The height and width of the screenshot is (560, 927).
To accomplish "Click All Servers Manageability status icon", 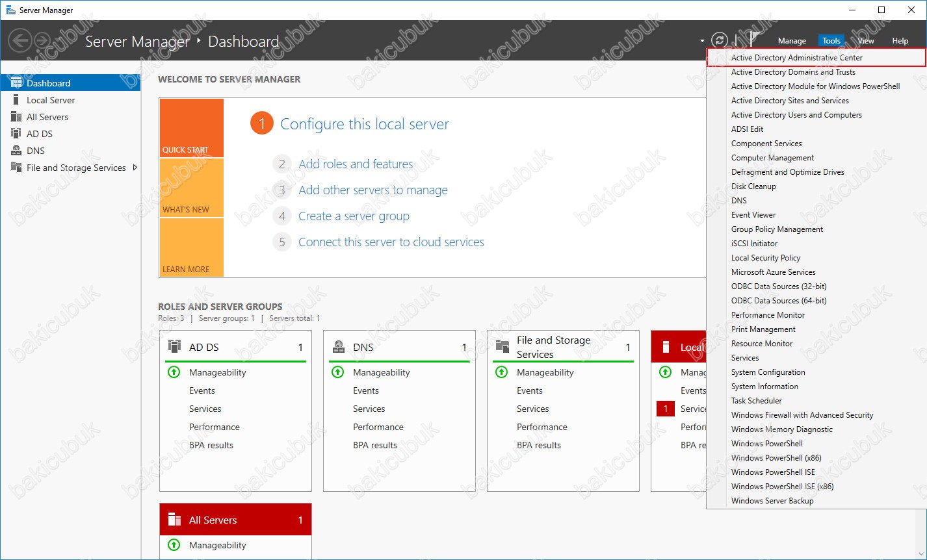I will click(174, 545).
